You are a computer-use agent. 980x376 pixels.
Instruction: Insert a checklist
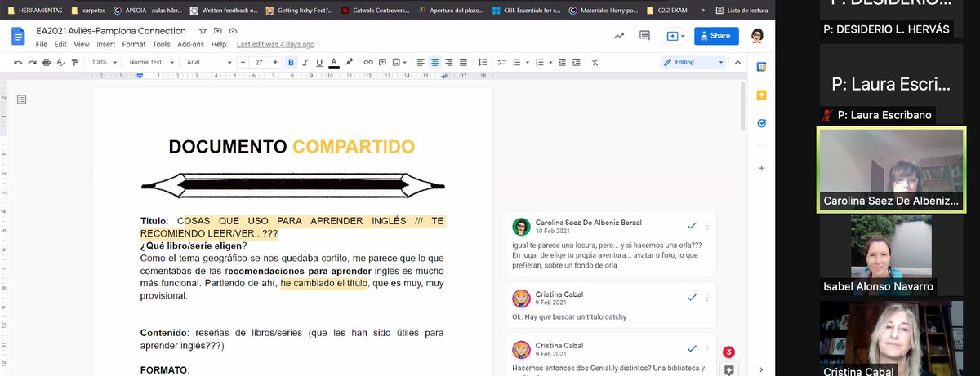(501, 62)
